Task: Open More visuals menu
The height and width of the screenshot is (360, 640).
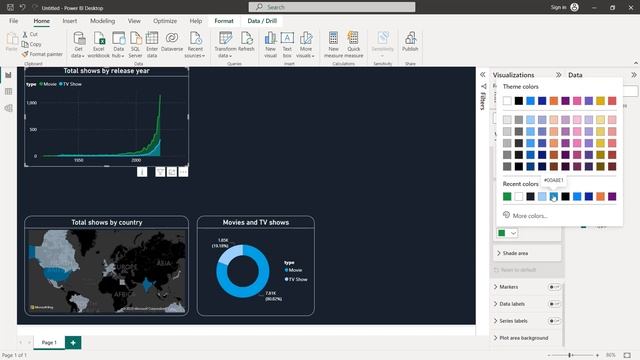Action: point(306,45)
